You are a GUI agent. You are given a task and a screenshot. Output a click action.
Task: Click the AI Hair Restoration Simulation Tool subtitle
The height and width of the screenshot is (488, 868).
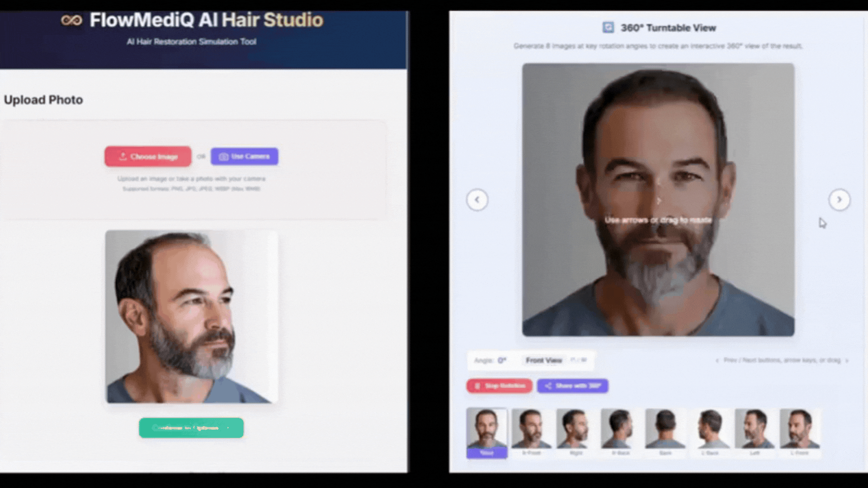[191, 42]
